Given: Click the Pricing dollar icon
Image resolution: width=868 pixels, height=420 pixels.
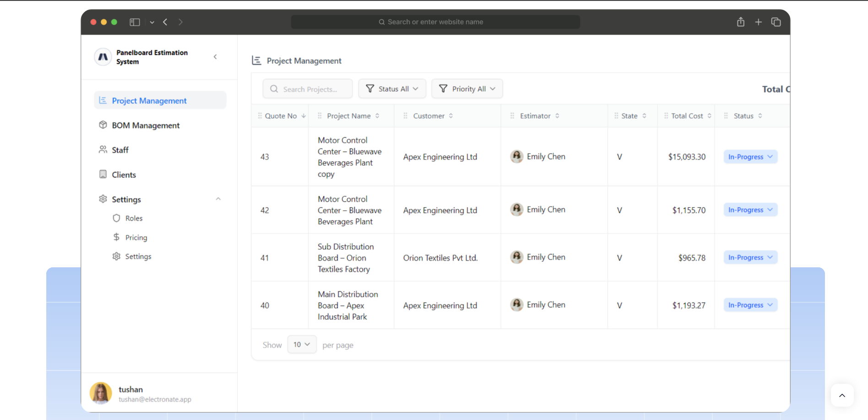Looking at the screenshot, I should tap(116, 237).
